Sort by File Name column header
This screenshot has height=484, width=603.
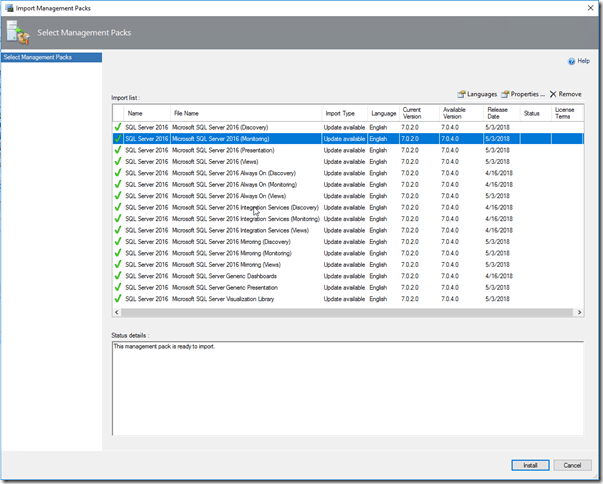186,113
